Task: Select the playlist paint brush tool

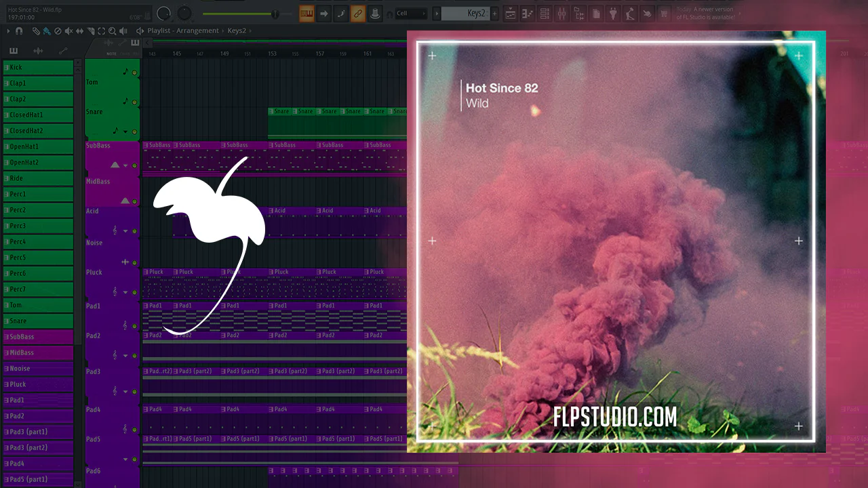Action: [x=47, y=31]
